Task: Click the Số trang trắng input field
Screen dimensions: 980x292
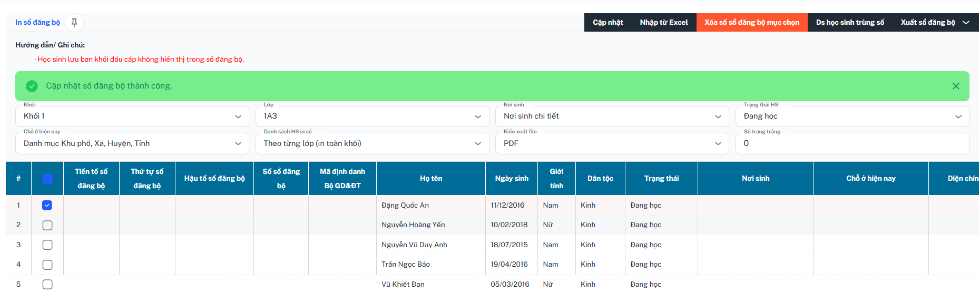Action: (852, 143)
